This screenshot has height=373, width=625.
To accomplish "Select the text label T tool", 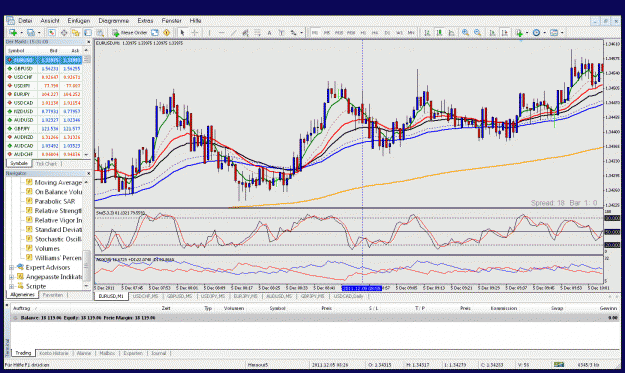I will coord(281,33).
